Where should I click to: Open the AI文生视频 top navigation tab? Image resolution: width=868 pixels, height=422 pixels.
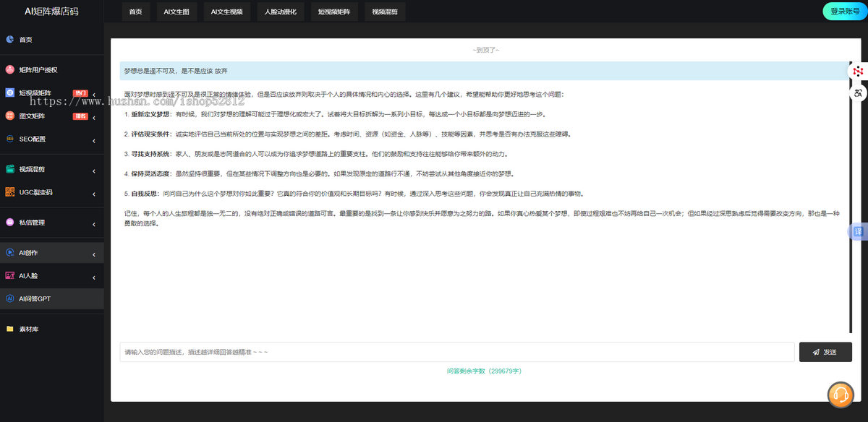(x=226, y=12)
